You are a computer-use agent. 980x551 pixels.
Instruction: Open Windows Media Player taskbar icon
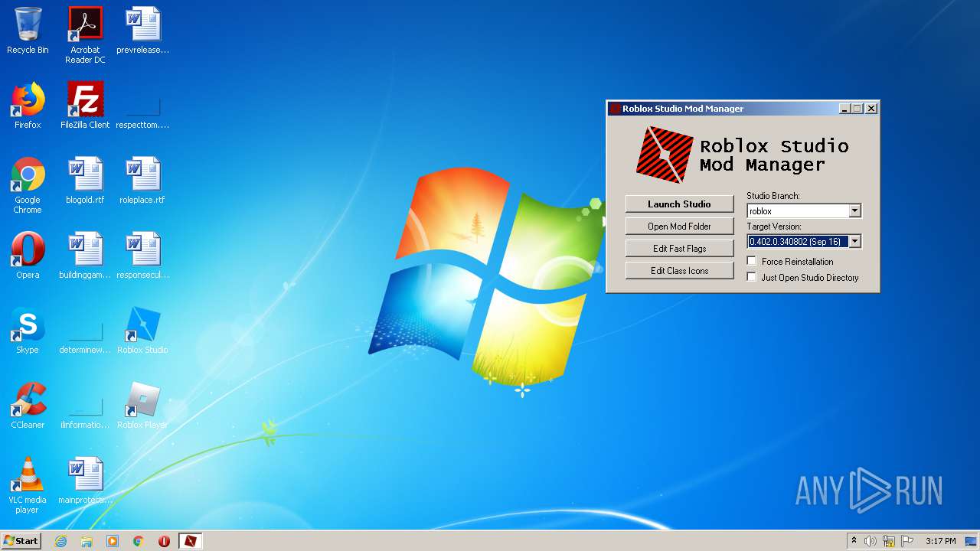113,541
